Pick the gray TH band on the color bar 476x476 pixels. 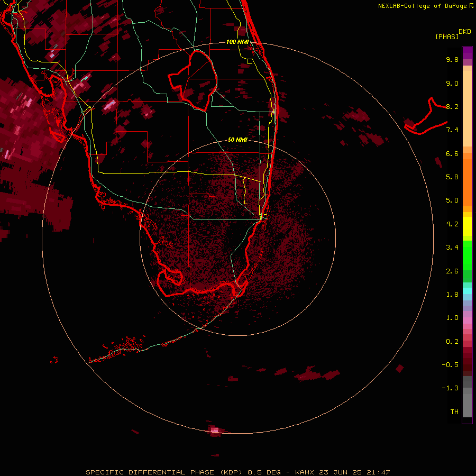[467, 407]
